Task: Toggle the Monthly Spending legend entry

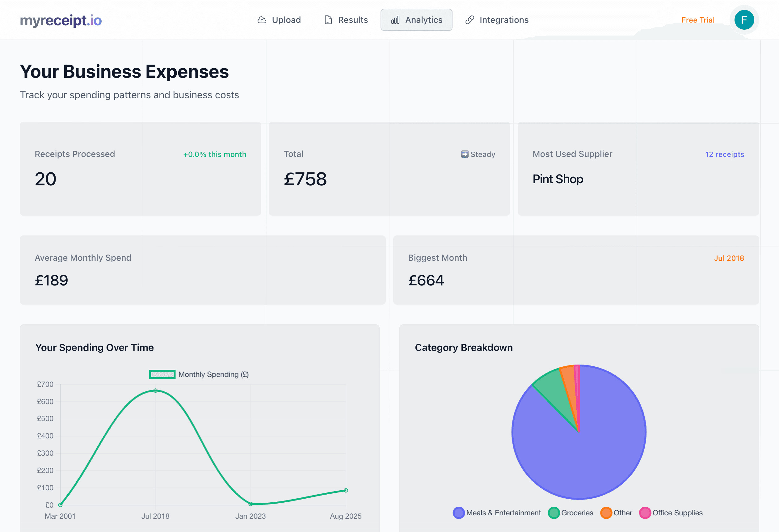Action: [199, 374]
